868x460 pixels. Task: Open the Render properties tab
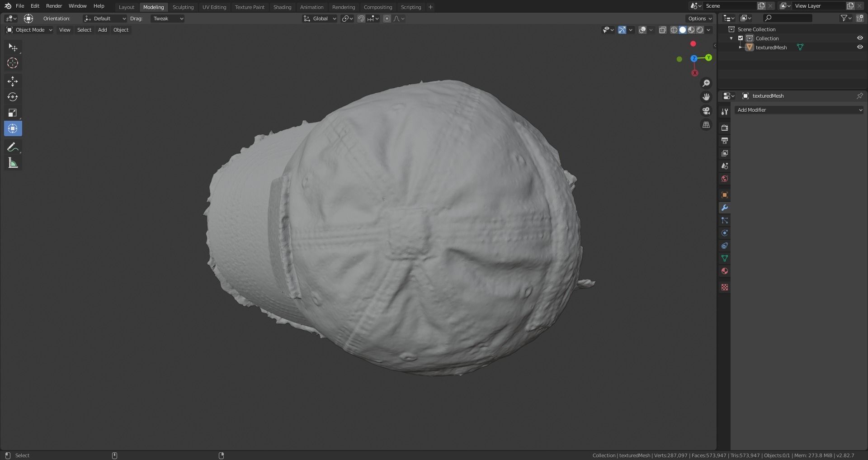[x=725, y=128]
